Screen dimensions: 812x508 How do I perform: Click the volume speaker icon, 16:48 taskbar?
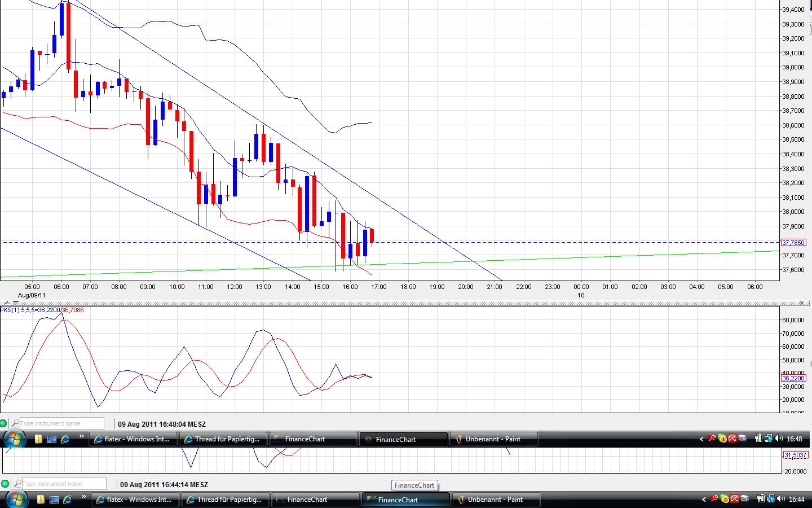click(779, 439)
